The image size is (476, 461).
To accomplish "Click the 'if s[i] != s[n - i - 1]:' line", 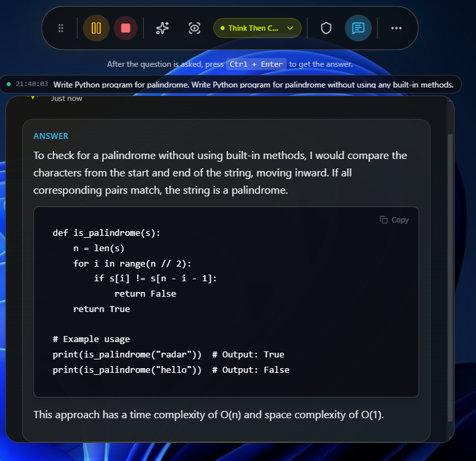I will pyautogui.click(x=155, y=279).
